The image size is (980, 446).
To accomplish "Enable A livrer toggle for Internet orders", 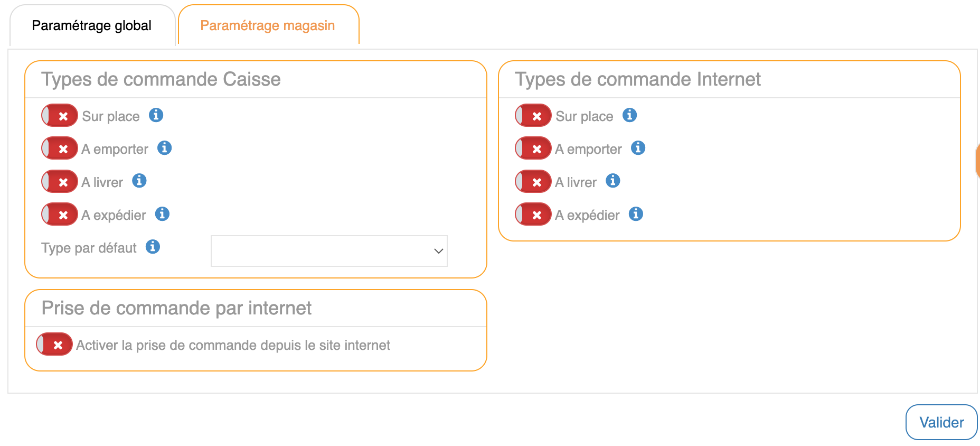I will point(533,182).
